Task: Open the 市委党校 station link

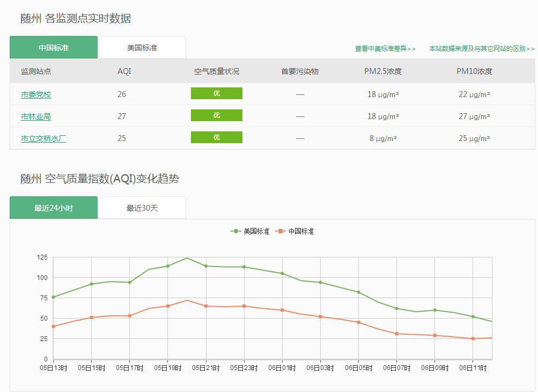Action: (36, 94)
